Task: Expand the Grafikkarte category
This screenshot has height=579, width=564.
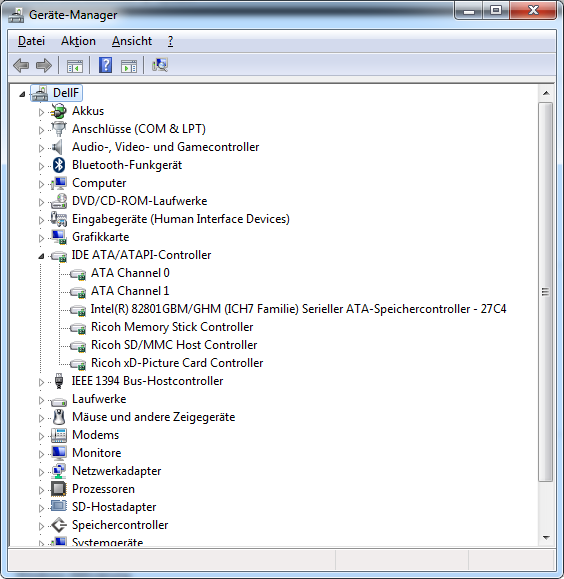Action: pyautogui.click(x=41, y=238)
